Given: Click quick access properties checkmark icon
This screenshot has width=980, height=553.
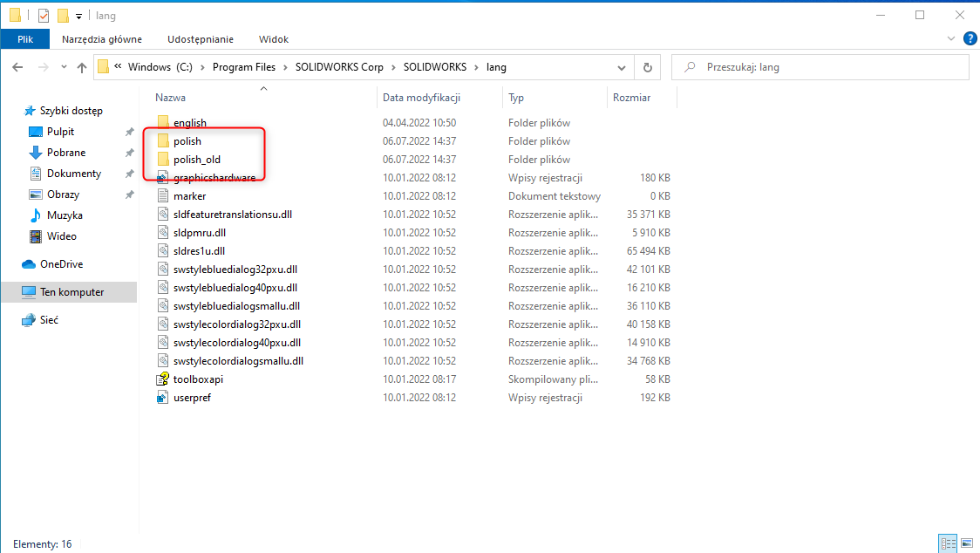Looking at the screenshot, I should (43, 16).
